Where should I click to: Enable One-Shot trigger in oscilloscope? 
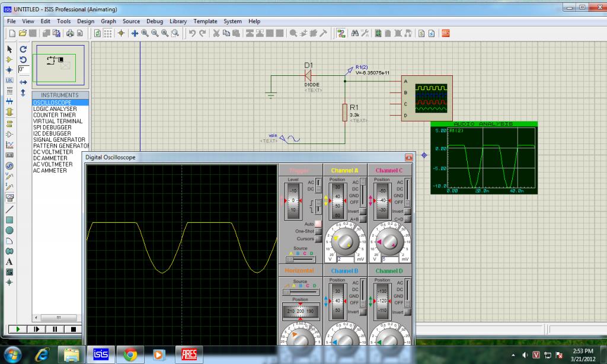pyautogui.click(x=318, y=231)
